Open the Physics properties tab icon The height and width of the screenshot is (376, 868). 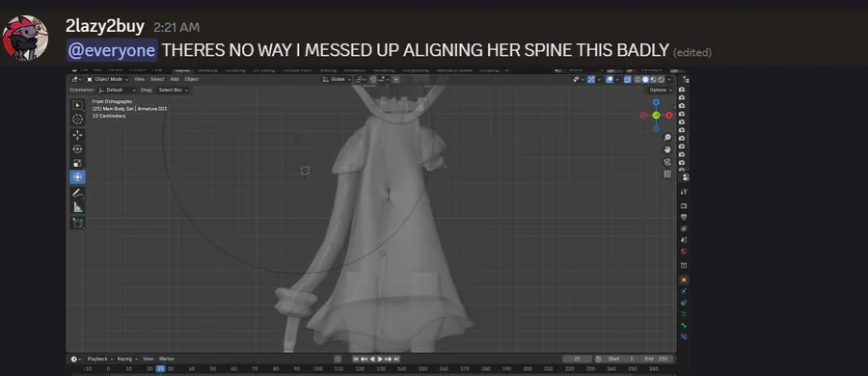click(x=684, y=291)
